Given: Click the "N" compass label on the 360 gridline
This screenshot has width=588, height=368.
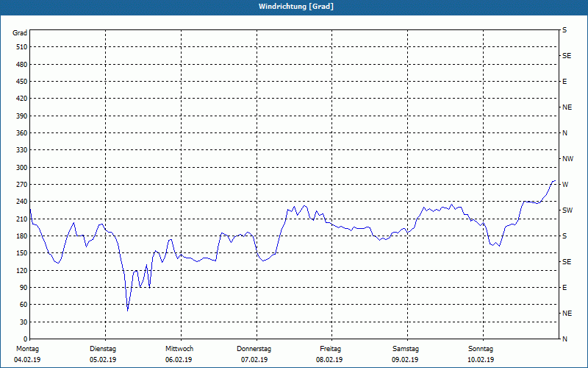Looking at the screenshot, I should pyautogui.click(x=565, y=133).
